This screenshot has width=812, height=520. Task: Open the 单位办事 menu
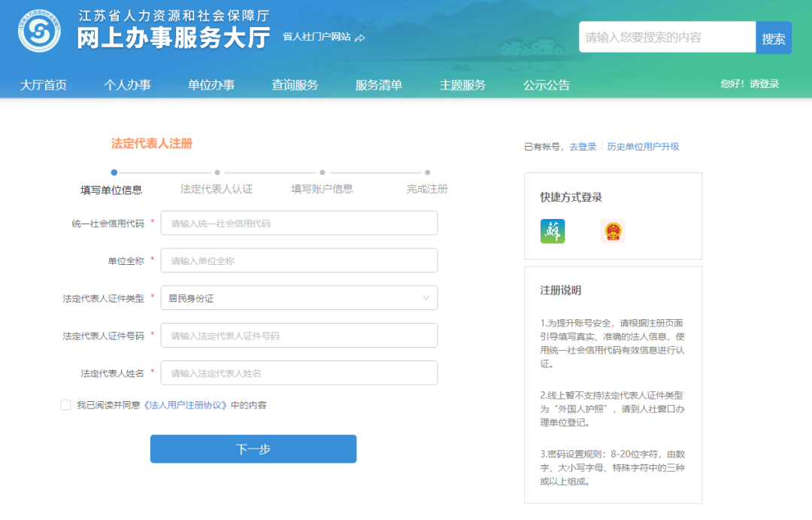(x=211, y=85)
